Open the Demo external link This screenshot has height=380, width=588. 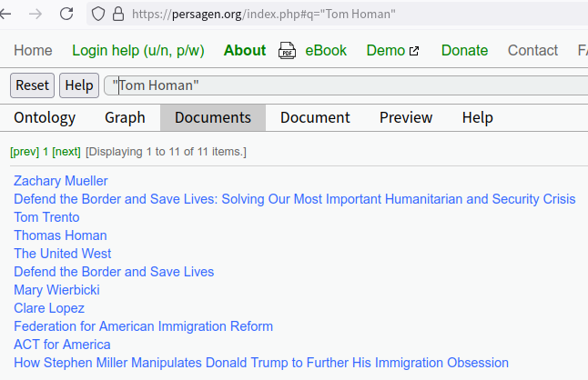[392, 51]
